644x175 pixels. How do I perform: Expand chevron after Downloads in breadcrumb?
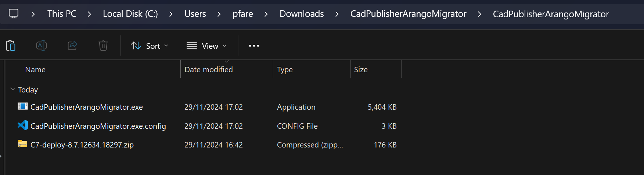(337, 14)
